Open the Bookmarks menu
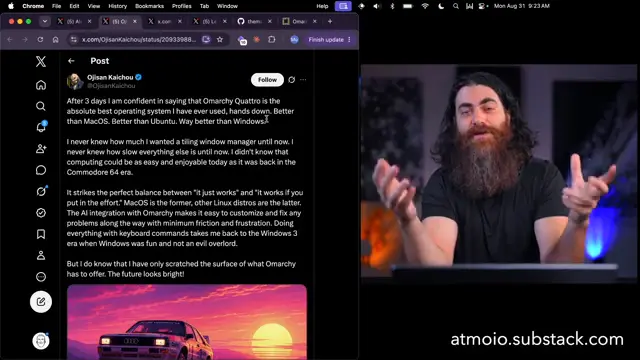640x360 pixels. (x=149, y=6)
